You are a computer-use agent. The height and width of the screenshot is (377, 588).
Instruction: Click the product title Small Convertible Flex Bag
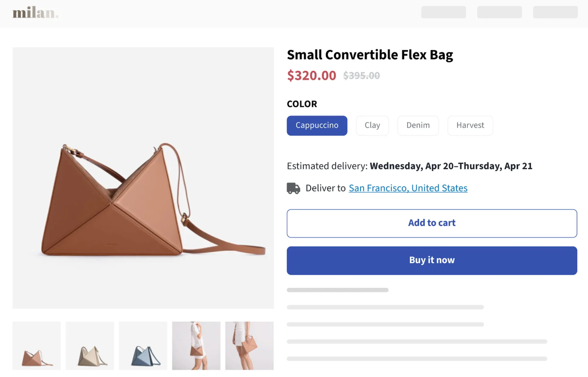click(370, 54)
